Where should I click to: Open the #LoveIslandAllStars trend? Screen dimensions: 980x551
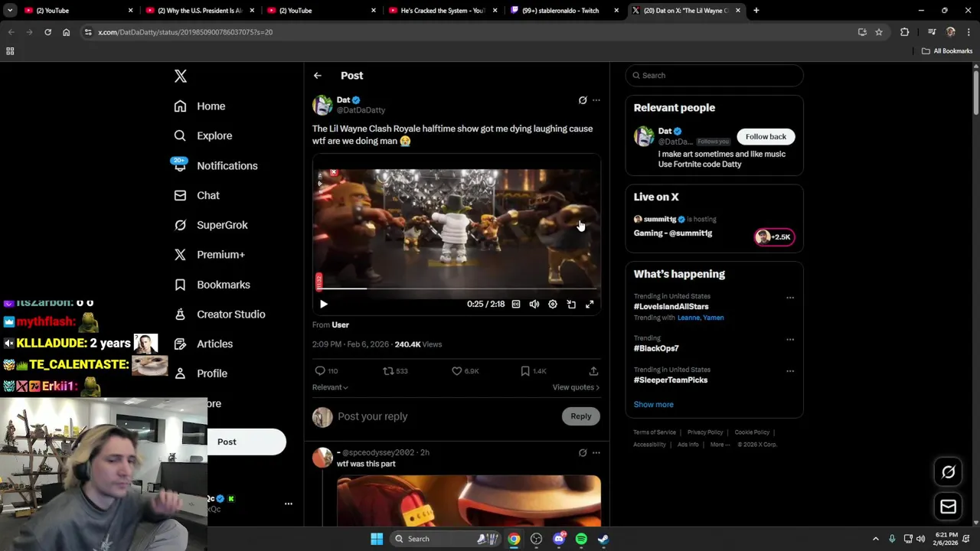tap(671, 307)
